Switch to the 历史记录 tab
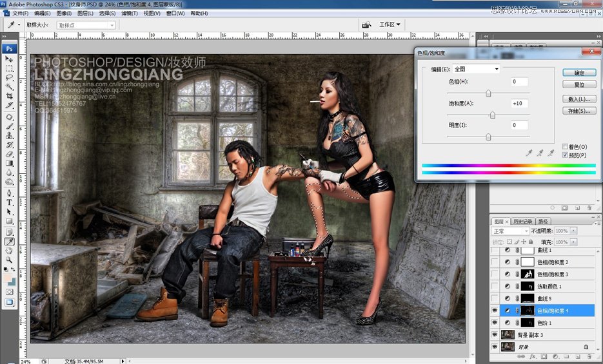 [524, 221]
